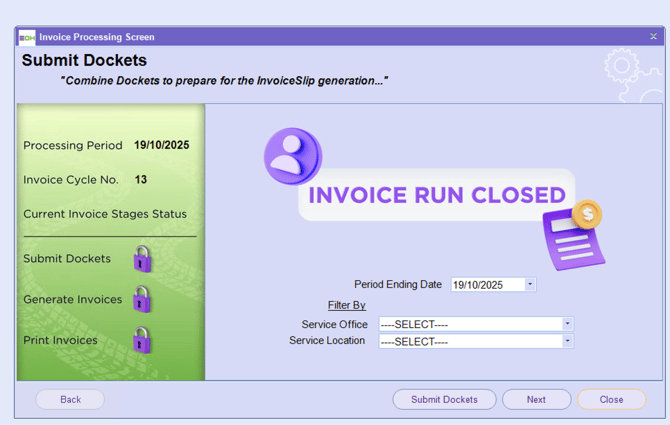Expand the Service Office dropdown
Image resolution: width=670 pixels, height=425 pixels.
pyautogui.click(x=567, y=324)
